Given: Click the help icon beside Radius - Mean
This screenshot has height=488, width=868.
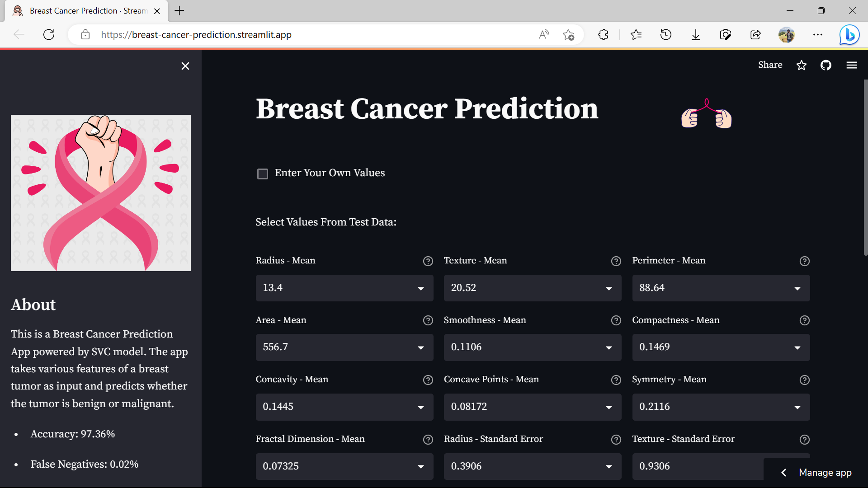Looking at the screenshot, I should [x=428, y=261].
